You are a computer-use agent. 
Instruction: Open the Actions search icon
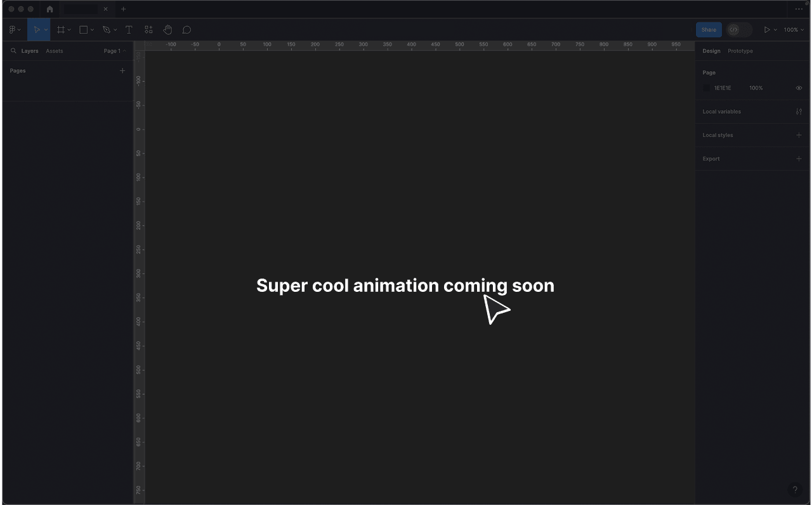148,29
